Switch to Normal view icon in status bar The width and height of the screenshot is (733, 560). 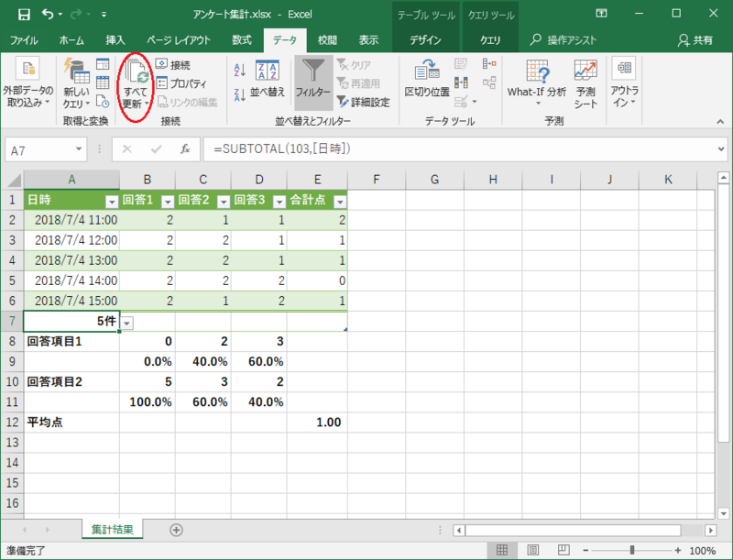pyautogui.click(x=502, y=550)
